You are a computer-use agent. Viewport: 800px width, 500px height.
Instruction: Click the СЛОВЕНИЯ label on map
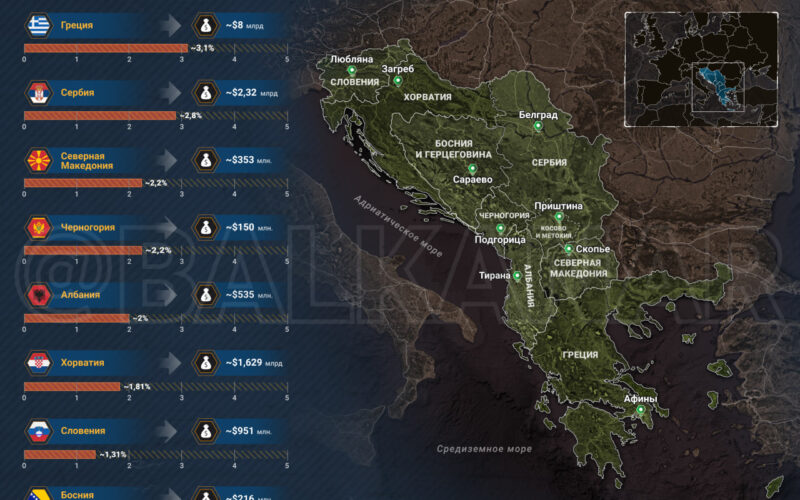coord(355,82)
